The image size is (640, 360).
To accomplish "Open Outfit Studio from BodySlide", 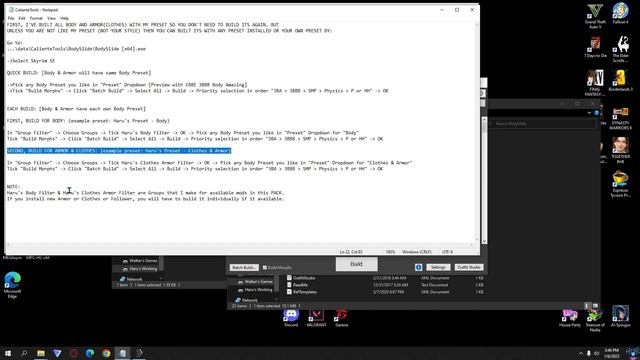I will pos(469,267).
